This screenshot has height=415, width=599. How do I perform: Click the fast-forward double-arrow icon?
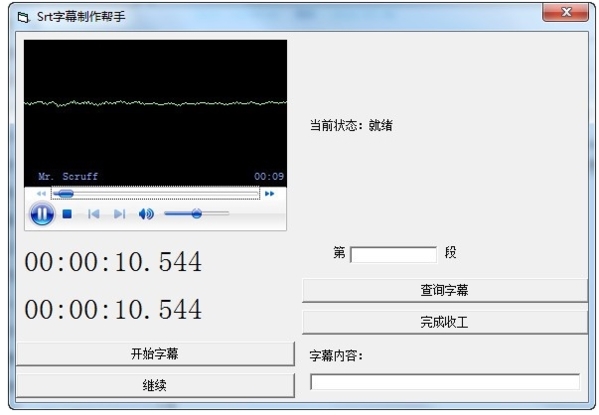click(x=269, y=194)
